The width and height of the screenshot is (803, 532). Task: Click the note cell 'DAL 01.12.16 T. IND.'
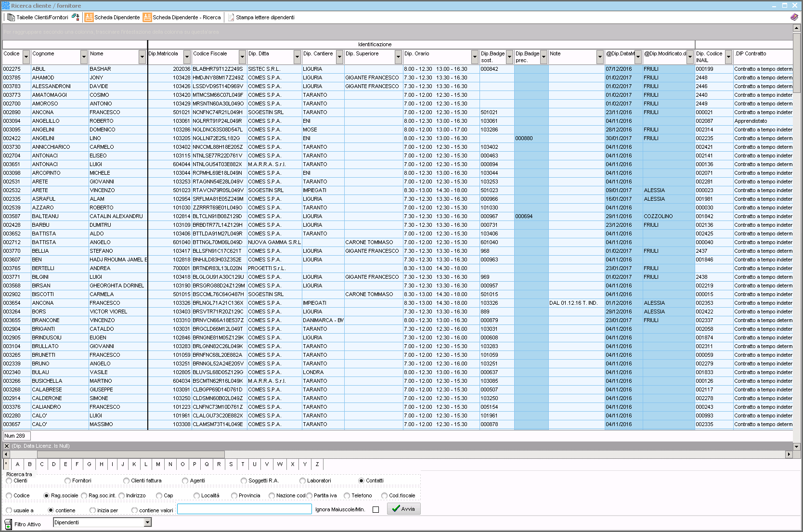[576, 303]
